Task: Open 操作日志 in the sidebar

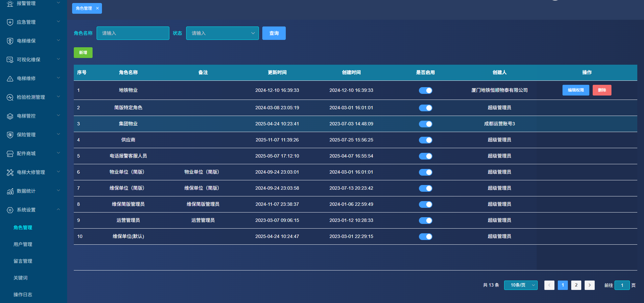Action: pyautogui.click(x=23, y=295)
